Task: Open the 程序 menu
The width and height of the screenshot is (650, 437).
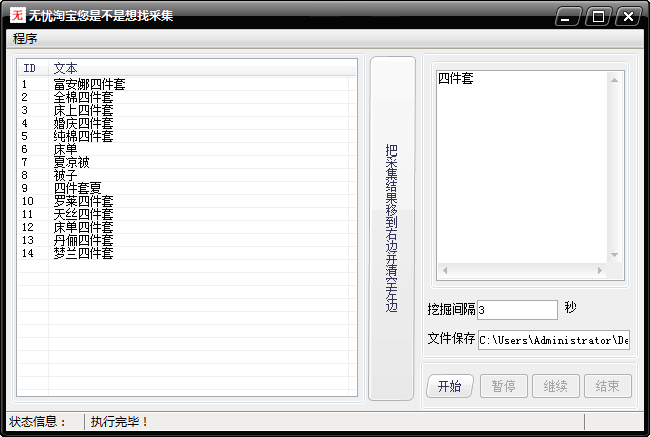Action: pyautogui.click(x=25, y=39)
